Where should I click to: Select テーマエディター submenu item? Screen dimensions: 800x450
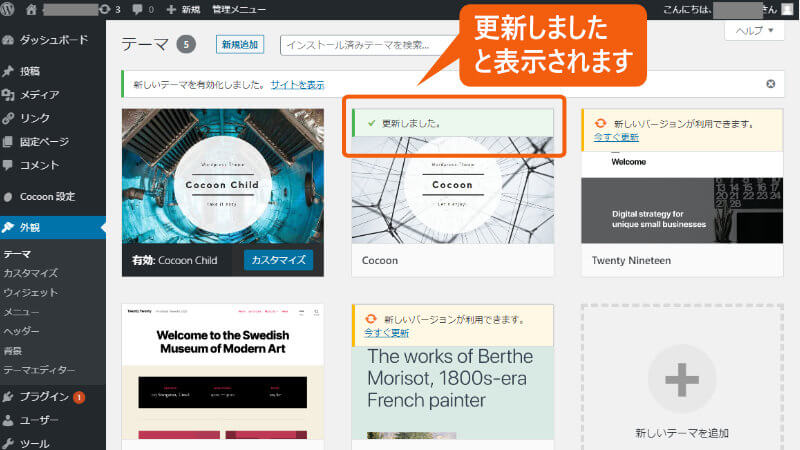click(x=39, y=370)
